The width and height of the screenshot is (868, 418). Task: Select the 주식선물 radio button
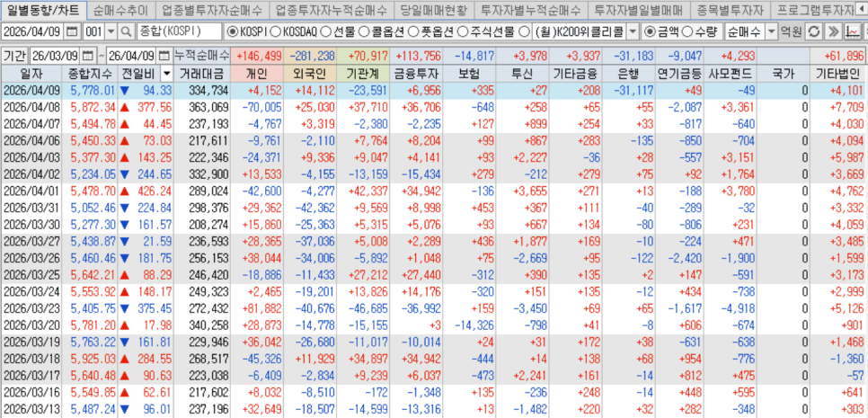coord(461,31)
